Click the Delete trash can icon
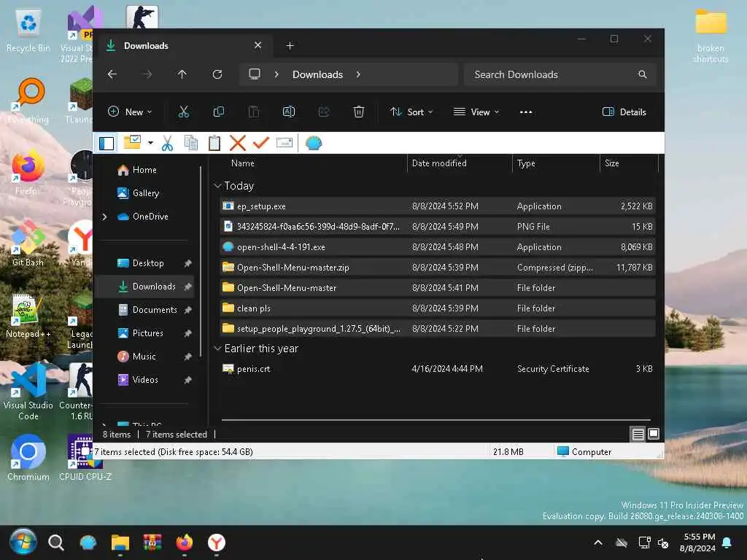The height and width of the screenshot is (560, 747). (x=359, y=112)
